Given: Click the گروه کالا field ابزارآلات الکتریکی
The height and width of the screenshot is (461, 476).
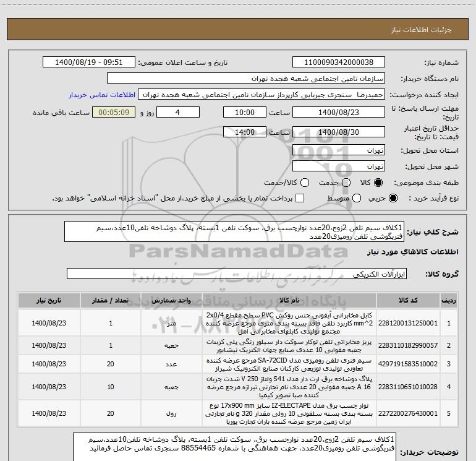Looking at the screenshot, I should [x=237, y=274].
